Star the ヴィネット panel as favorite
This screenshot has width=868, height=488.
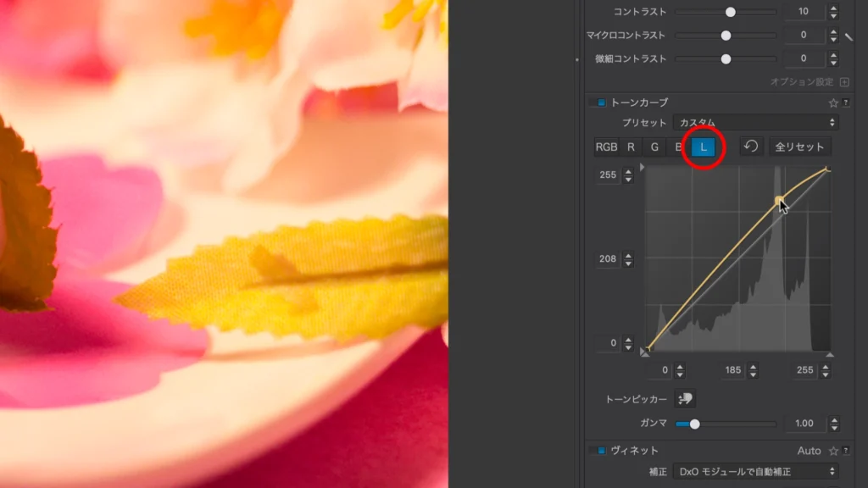[832, 451]
